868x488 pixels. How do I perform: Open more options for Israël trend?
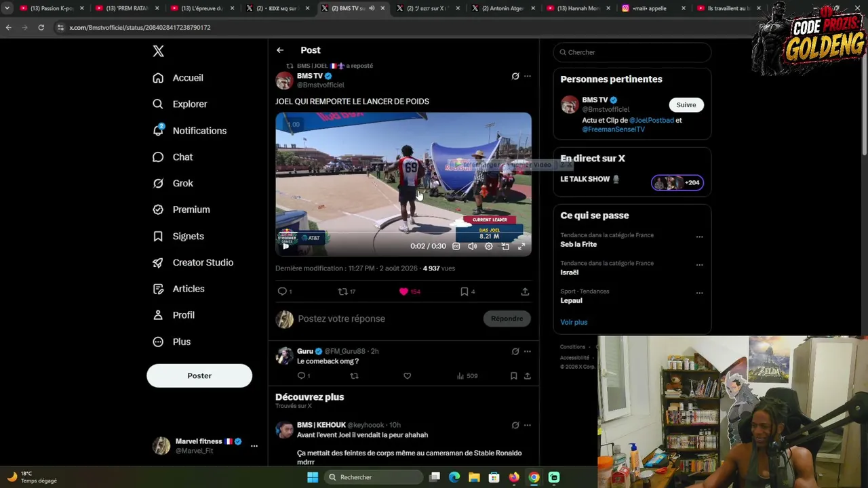(x=699, y=265)
